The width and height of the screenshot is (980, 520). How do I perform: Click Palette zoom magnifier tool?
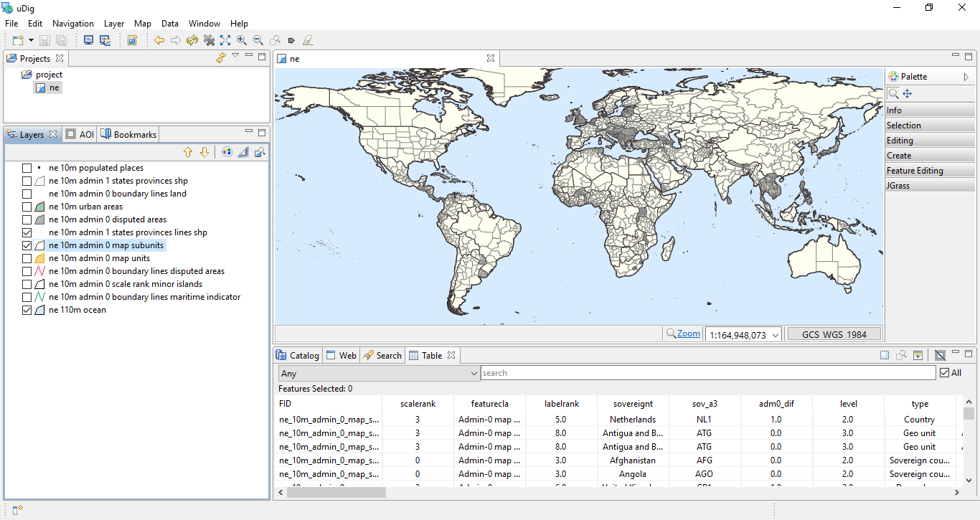click(893, 93)
